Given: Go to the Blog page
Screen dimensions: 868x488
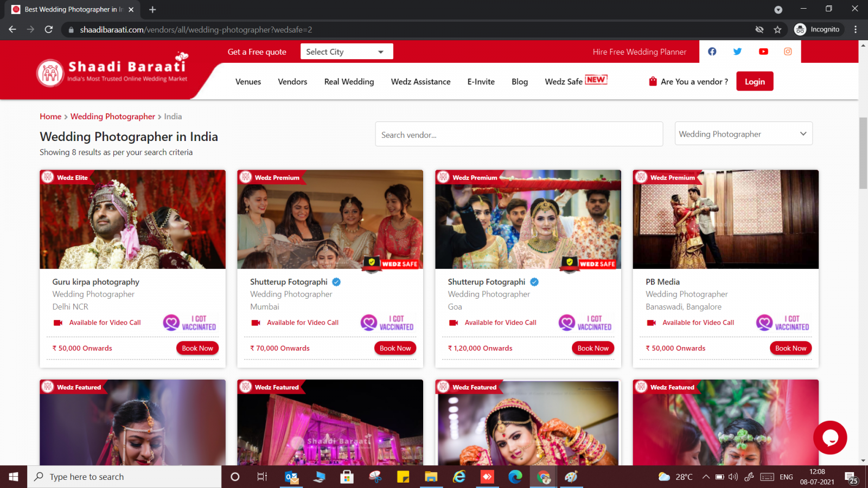Looking at the screenshot, I should point(519,81).
